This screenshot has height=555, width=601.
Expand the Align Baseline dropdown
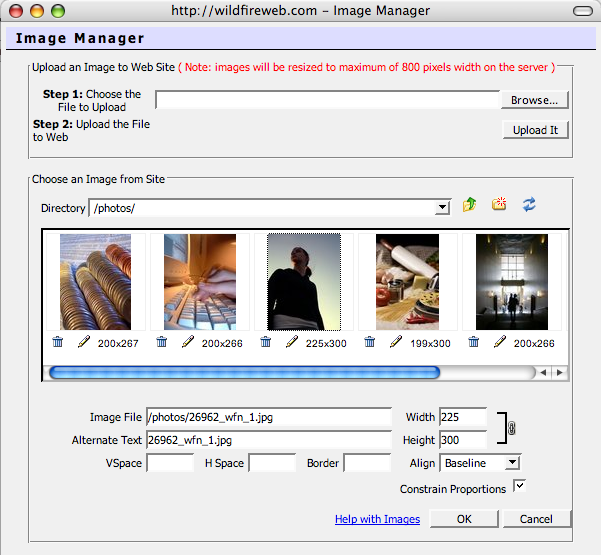512,463
